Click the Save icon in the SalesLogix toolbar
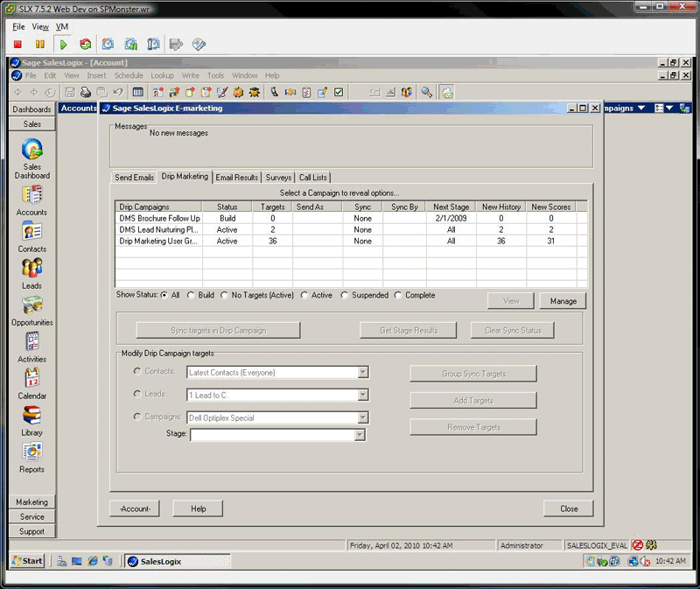Screen dimensions: 700x589 70,93
